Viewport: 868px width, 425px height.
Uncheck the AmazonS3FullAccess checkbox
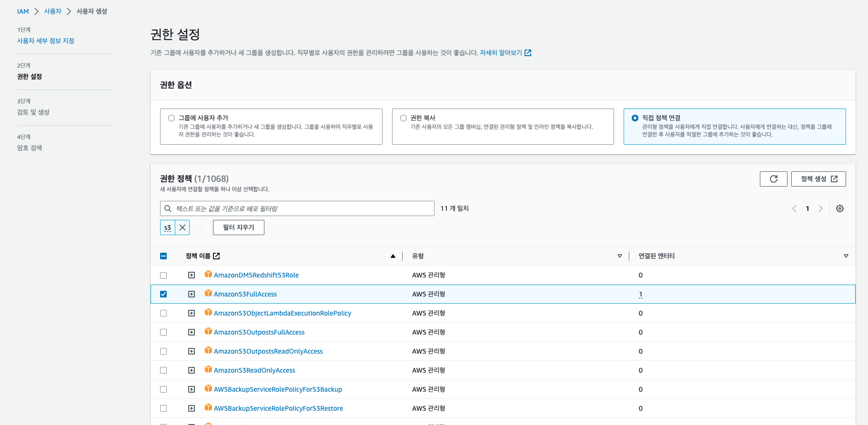[x=163, y=294]
